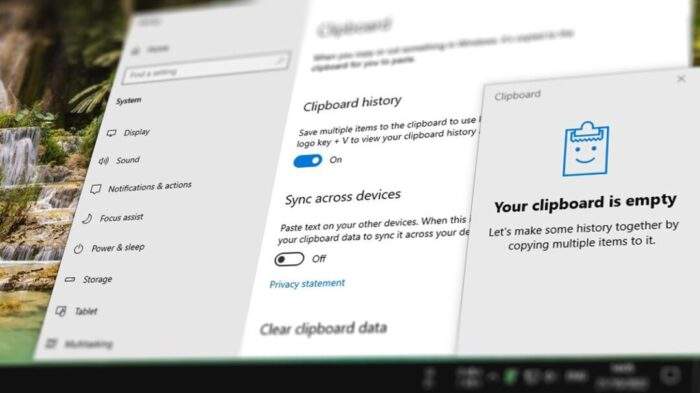Select the Tablet icon in the sidebar
This screenshot has height=393, width=700.
(61, 311)
